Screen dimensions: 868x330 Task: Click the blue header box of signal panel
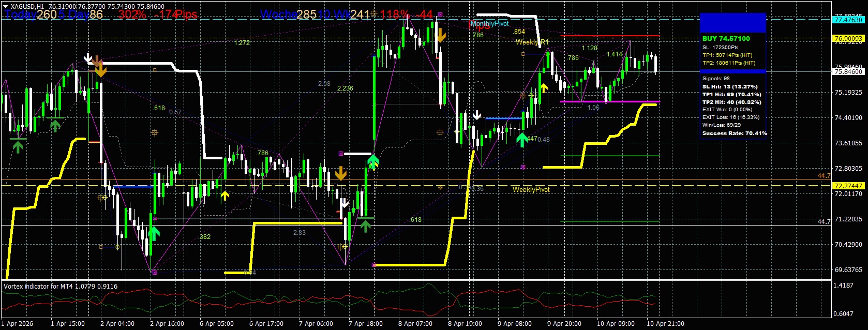point(732,23)
